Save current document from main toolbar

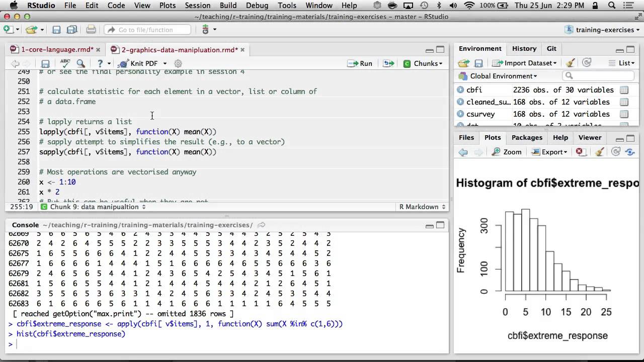[x=56, y=30]
